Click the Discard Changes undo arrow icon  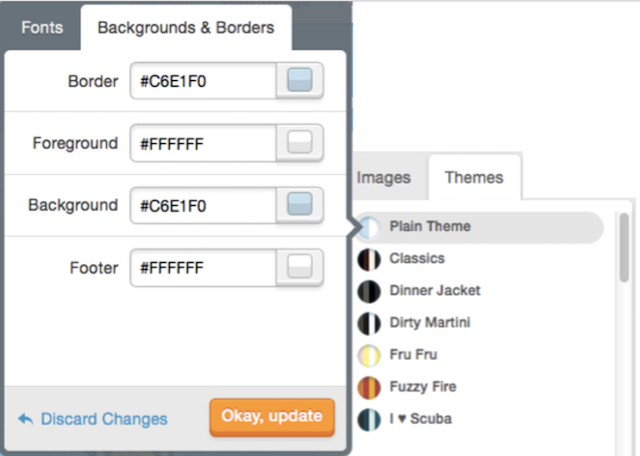(x=26, y=419)
